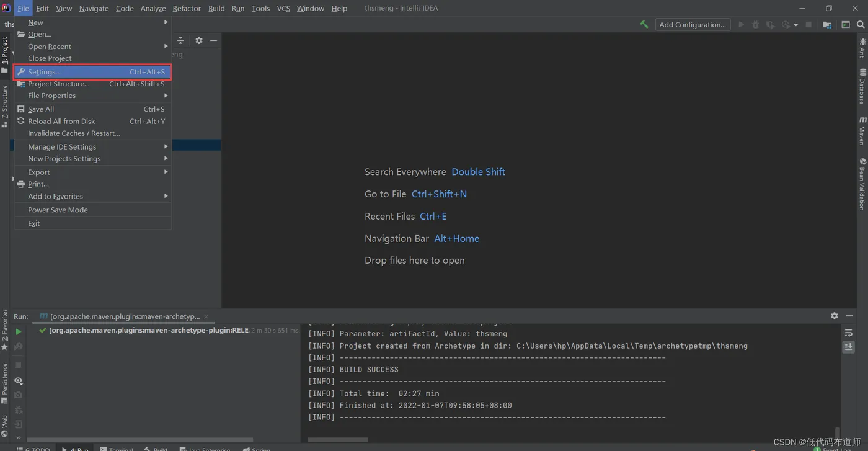Image resolution: width=868 pixels, height=451 pixels.
Task: Open the Project Structure toolbar icon
Action: point(827,25)
